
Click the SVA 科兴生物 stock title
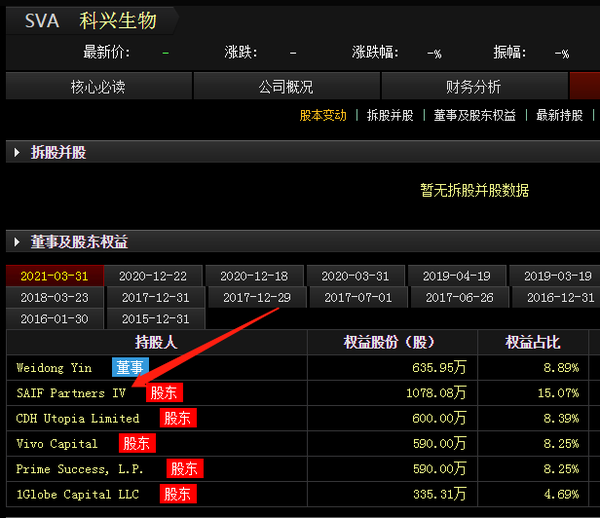click(91, 20)
